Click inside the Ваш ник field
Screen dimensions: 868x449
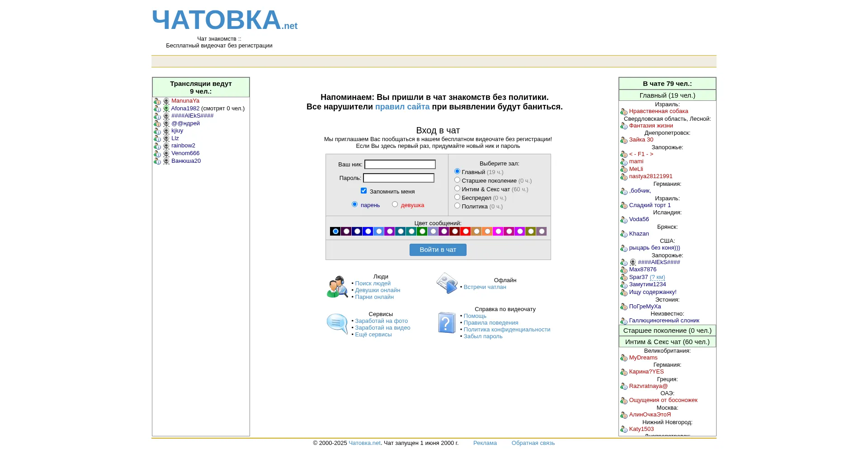click(x=400, y=164)
